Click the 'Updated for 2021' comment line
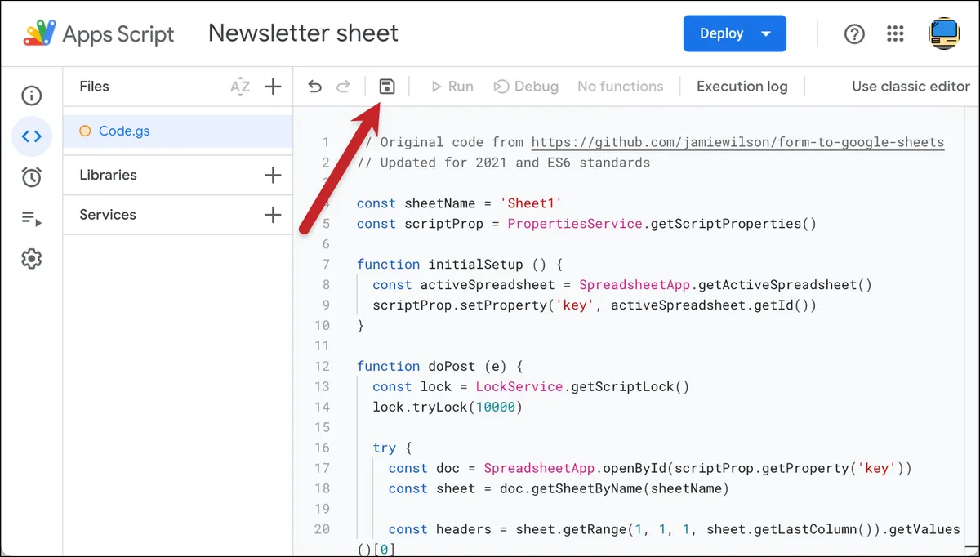This screenshot has width=980, height=557. coord(504,163)
